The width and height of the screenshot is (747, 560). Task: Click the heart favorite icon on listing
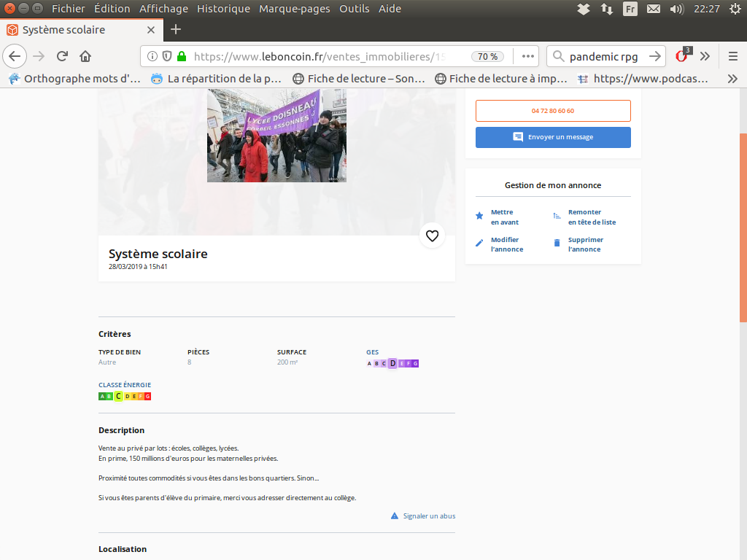[432, 236]
